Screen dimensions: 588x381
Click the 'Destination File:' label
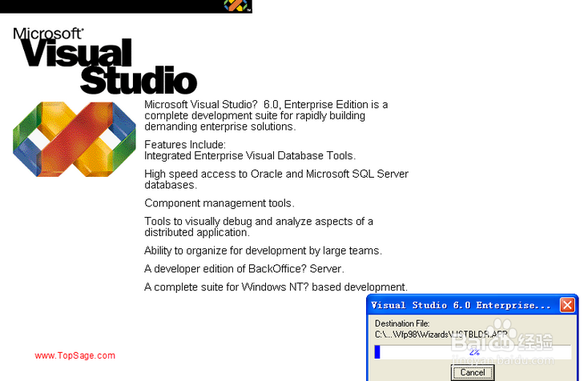pos(402,323)
